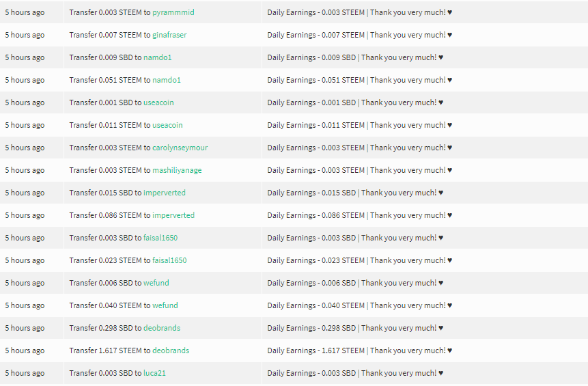Open the luca21 account link

[154, 373]
